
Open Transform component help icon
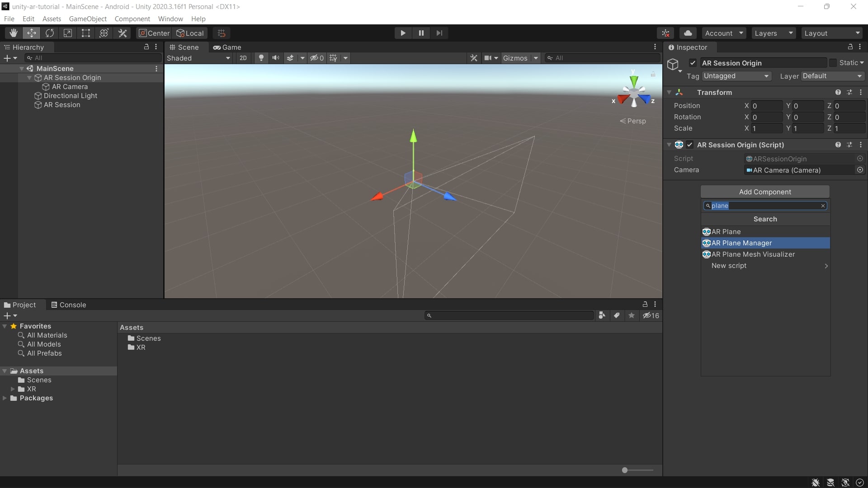(838, 92)
